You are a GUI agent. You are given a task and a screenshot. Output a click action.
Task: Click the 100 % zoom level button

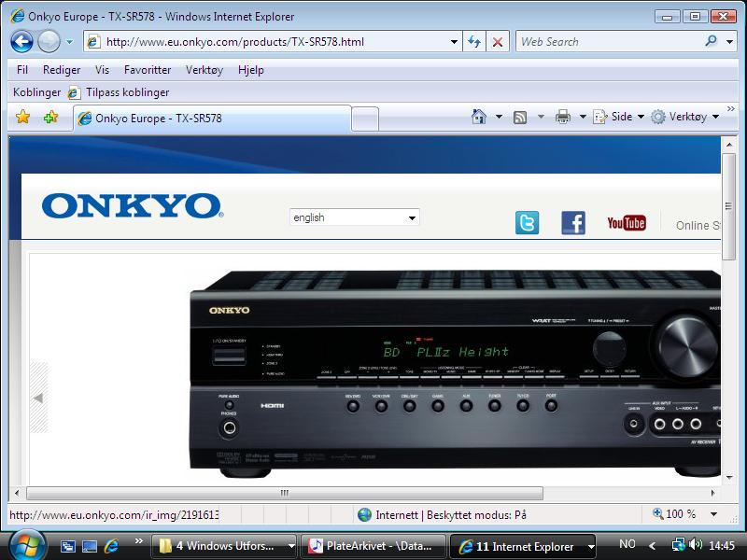(x=674, y=514)
